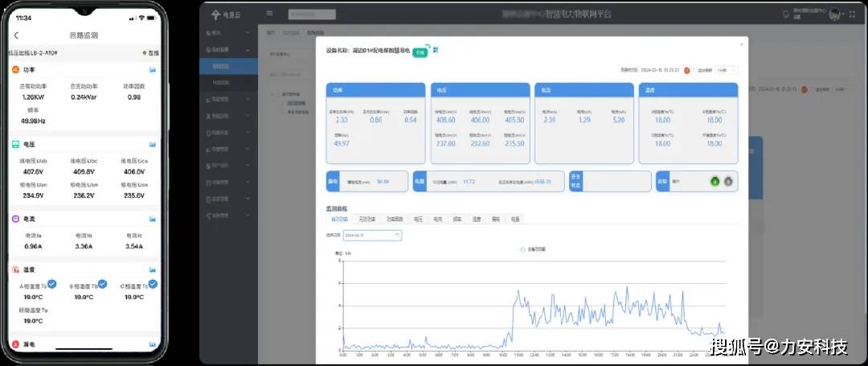The height and width of the screenshot is (366, 868).
Task: Open the chart icon in the 功率 section
Action: (152, 70)
